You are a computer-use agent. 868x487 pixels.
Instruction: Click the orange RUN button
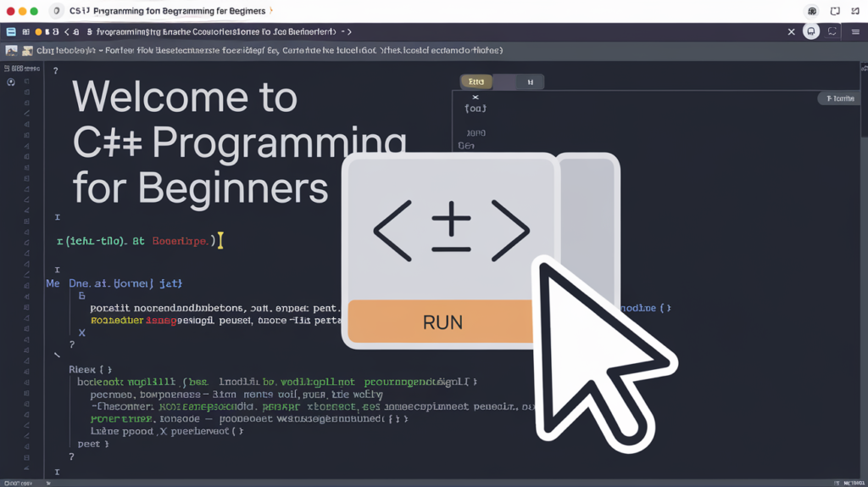click(x=441, y=322)
